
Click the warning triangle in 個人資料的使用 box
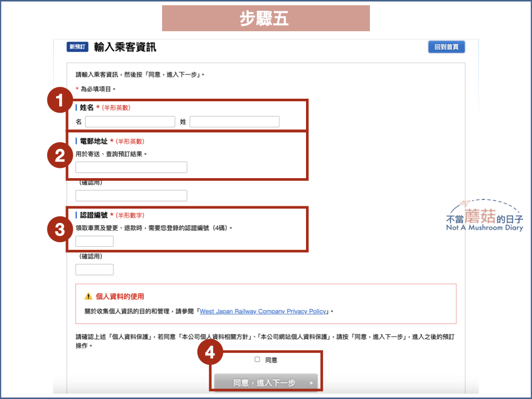click(x=88, y=296)
